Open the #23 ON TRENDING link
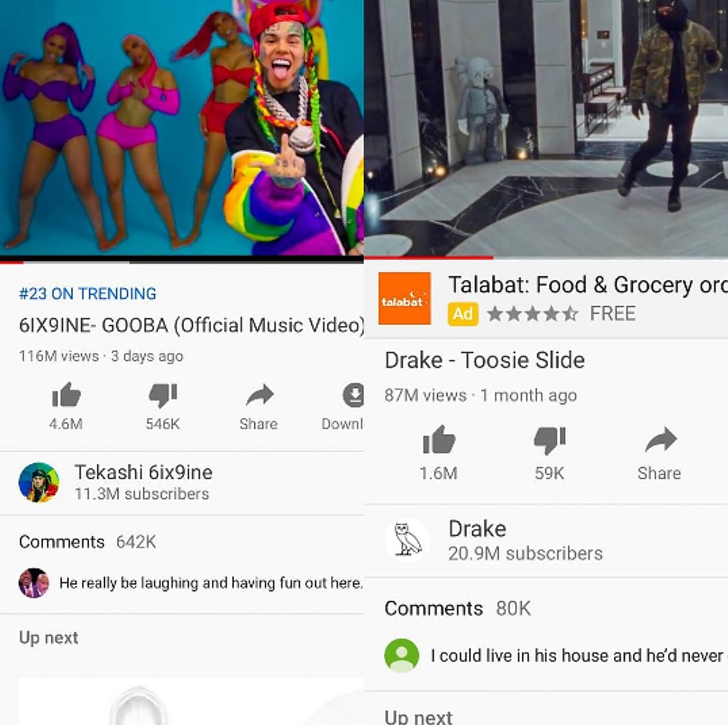 pyautogui.click(x=88, y=294)
